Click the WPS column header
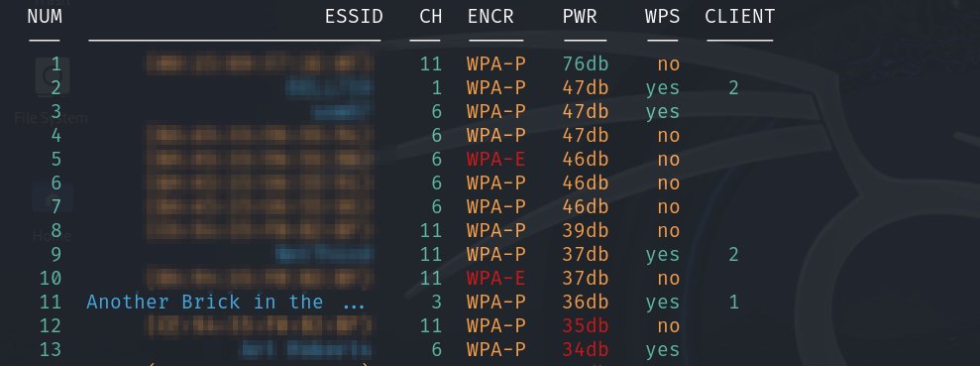 (663, 16)
